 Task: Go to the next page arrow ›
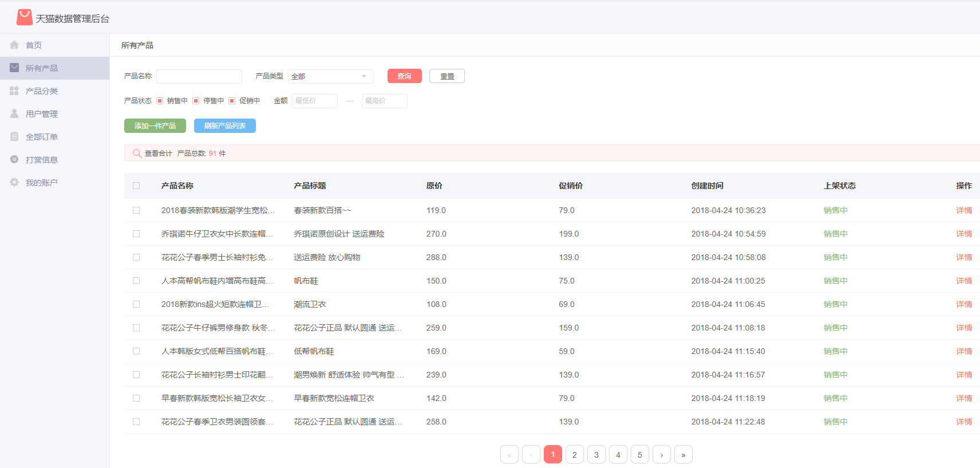point(662,454)
